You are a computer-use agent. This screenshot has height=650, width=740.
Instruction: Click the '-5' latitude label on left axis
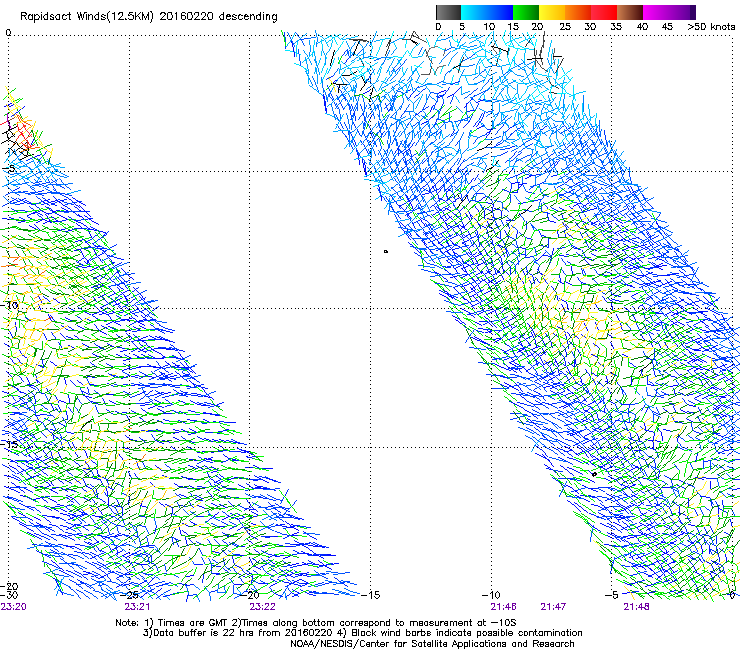(x=9, y=169)
